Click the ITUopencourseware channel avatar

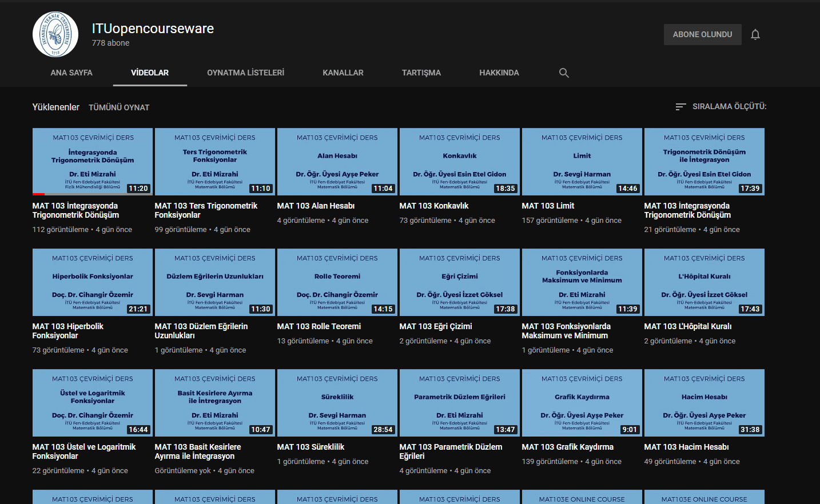tap(55, 34)
